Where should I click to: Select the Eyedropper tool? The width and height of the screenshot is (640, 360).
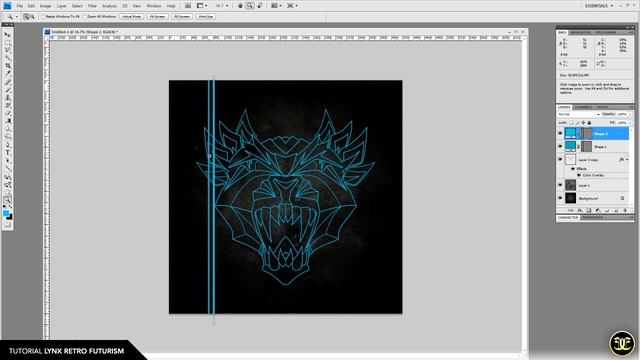[x=7, y=73]
